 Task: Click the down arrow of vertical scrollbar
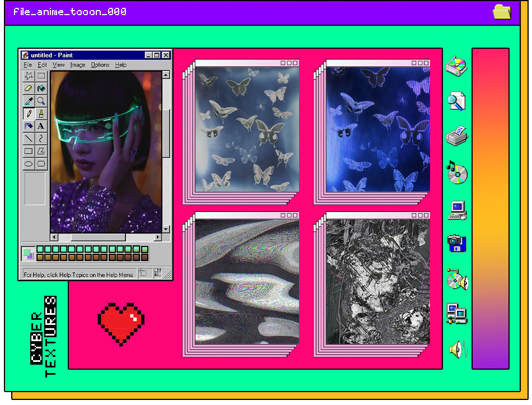pyautogui.click(x=166, y=229)
